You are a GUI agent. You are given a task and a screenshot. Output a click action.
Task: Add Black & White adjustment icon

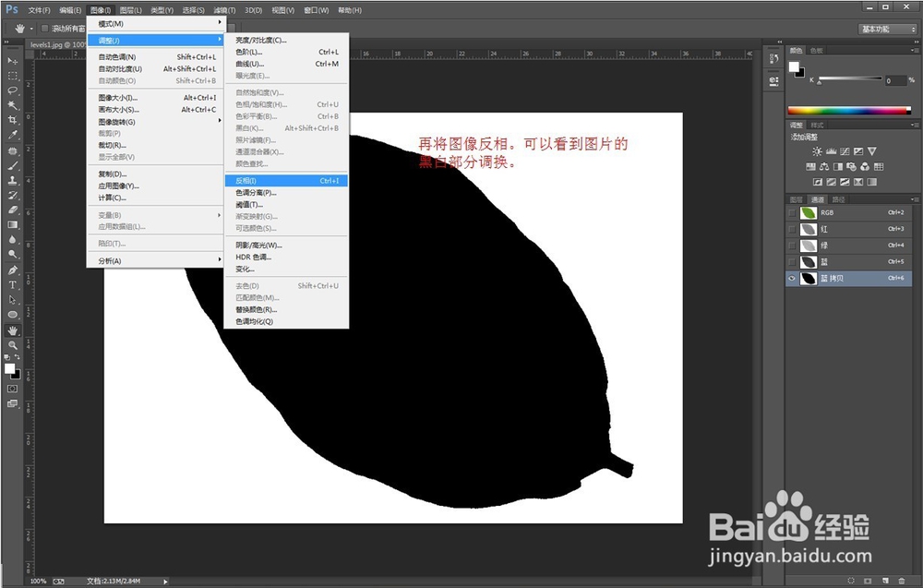(x=838, y=166)
